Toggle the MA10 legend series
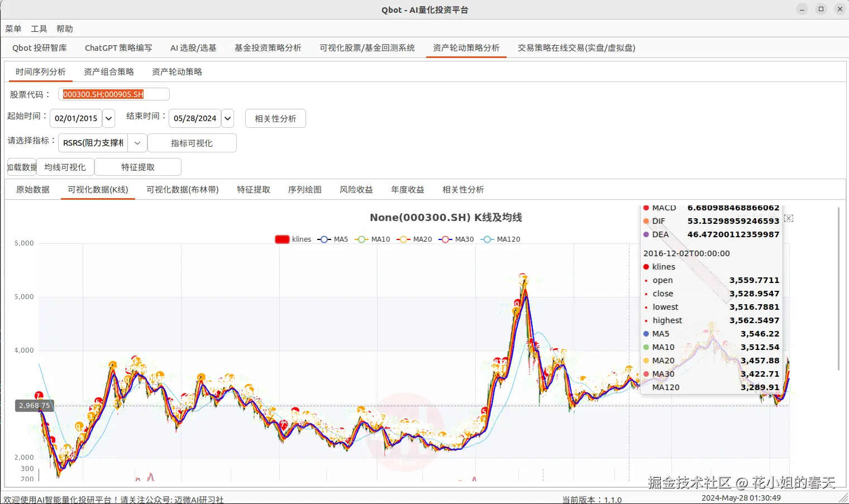Image resolution: width=849 pixels, height=504 pixels. tap(373, 239)
